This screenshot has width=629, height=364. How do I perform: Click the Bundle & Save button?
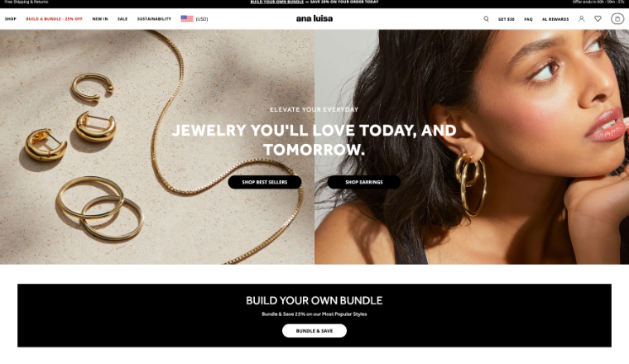314,331
